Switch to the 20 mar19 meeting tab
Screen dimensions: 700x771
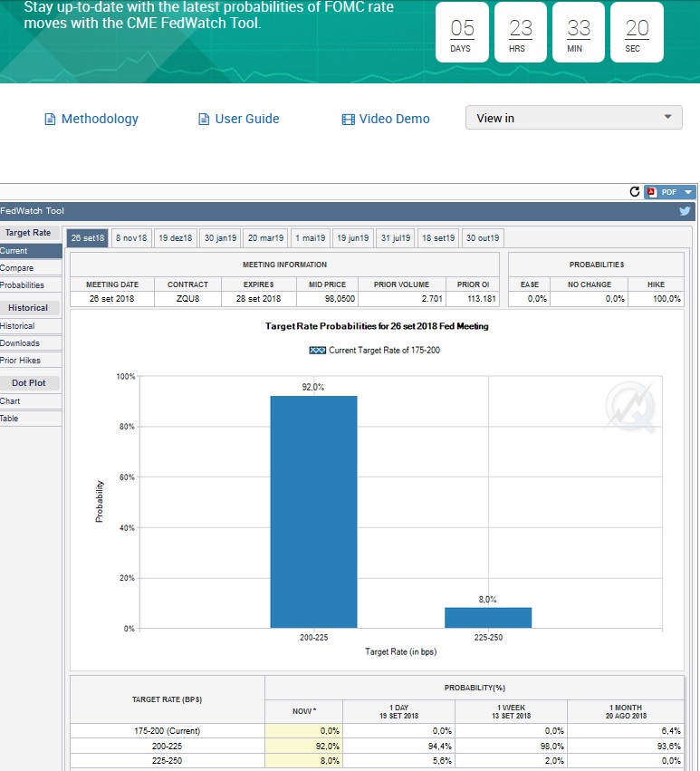coord(266,238)
